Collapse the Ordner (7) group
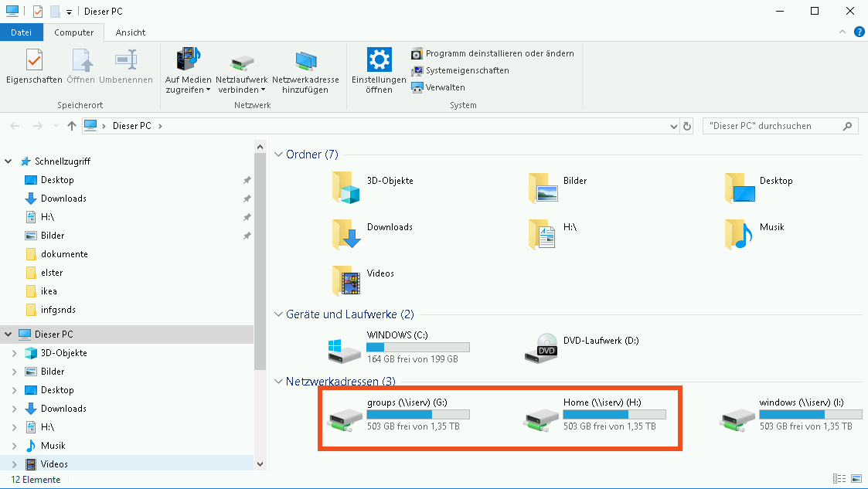Screen dimensions: 868x489 point(278,155)
